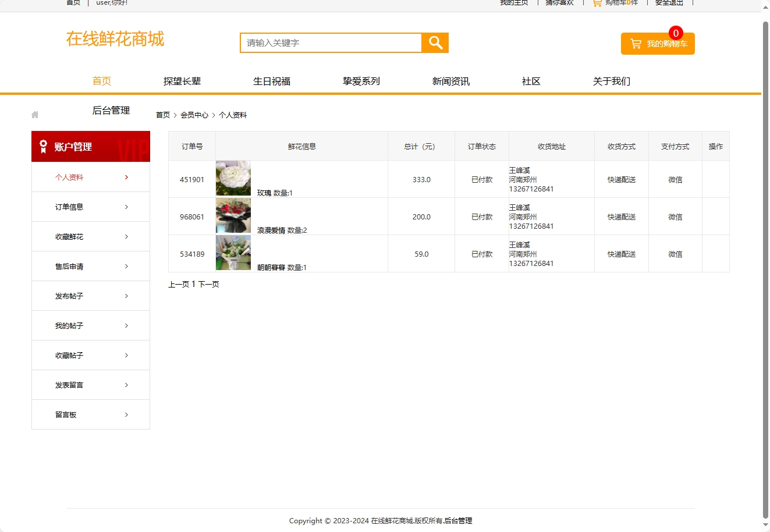Viewport: 770px width, 532px height.
Task: Open the order 534189 bouquet thumbnail
Action: point(233,253)
